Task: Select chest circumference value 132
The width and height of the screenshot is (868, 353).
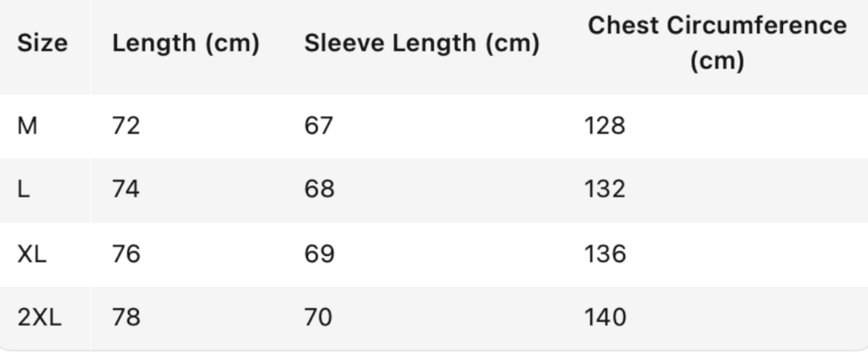Action: tap(605, 190)
